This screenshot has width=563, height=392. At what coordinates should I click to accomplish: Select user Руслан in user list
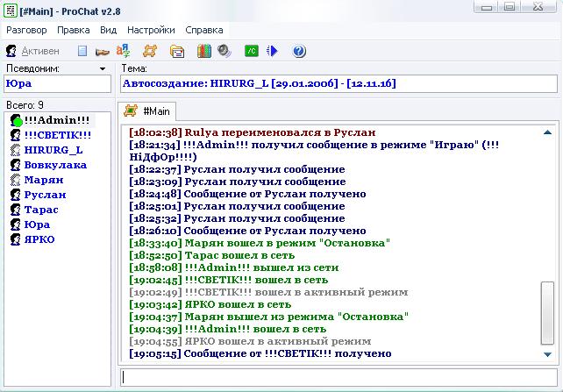pos(45,195)
